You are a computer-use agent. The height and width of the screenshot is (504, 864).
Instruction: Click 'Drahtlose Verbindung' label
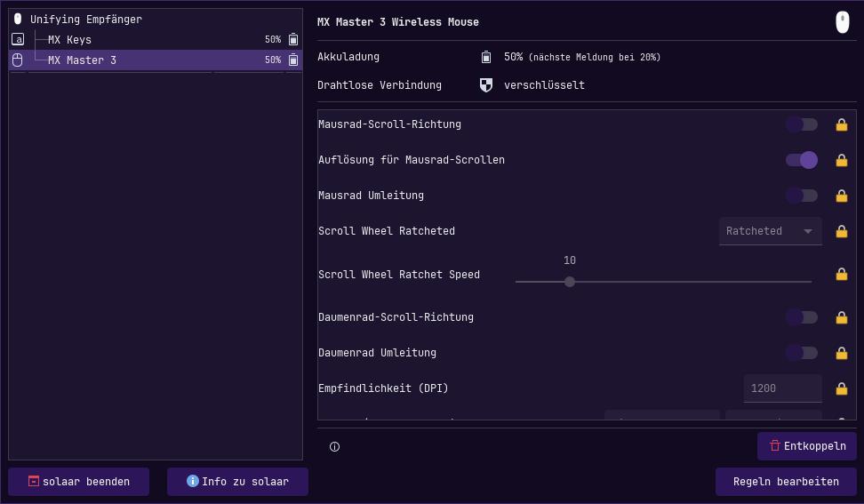click(379, 84)
